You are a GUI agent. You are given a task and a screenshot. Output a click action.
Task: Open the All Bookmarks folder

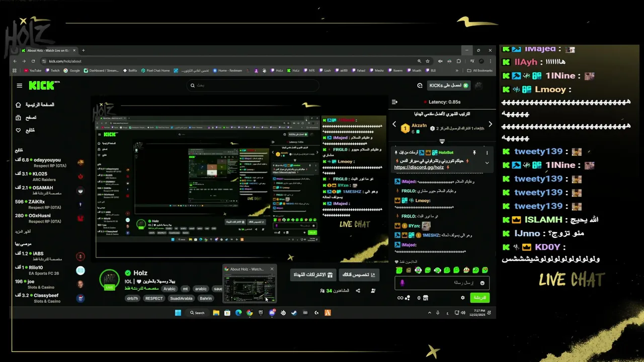[x=479, y=70]
